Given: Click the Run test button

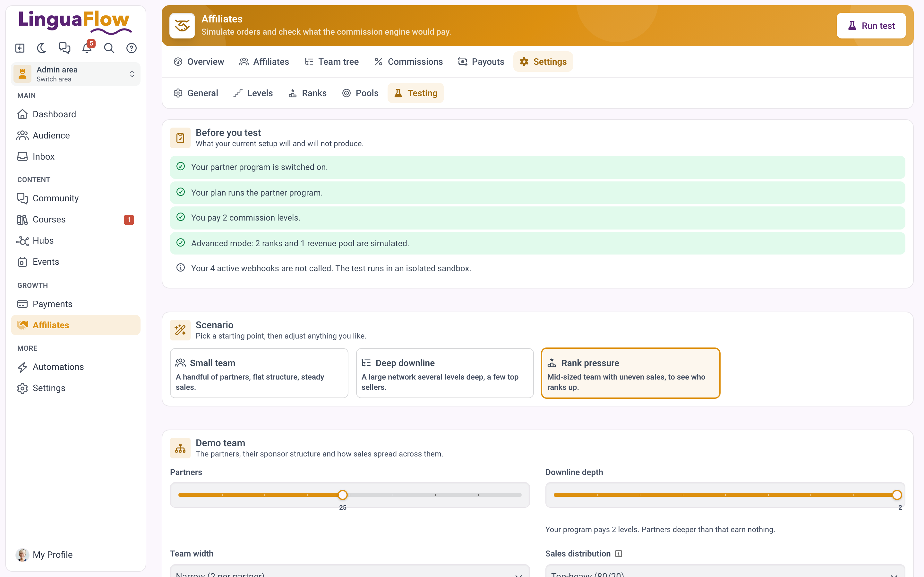Looking at the screenshot, I should click(871, 26).
